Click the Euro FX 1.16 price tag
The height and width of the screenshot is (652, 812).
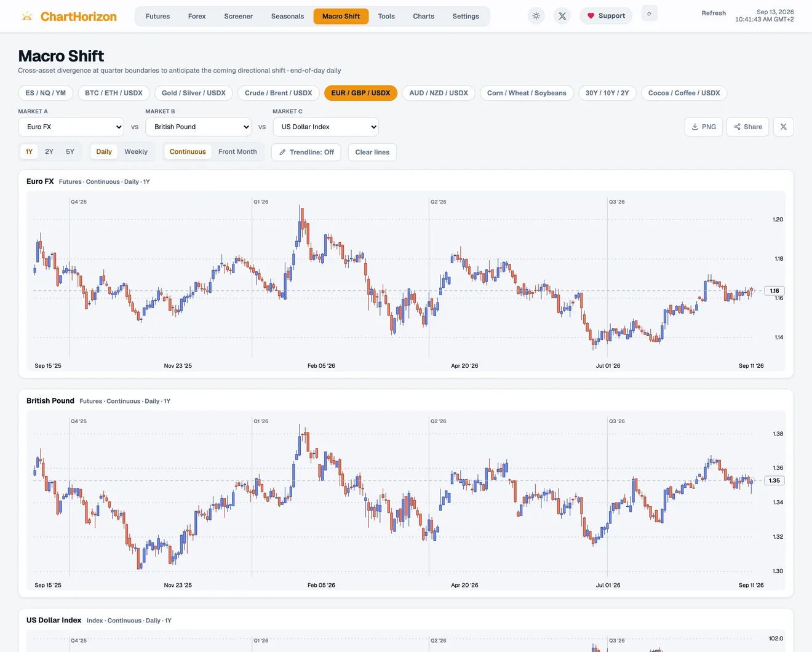click(774, 291)
